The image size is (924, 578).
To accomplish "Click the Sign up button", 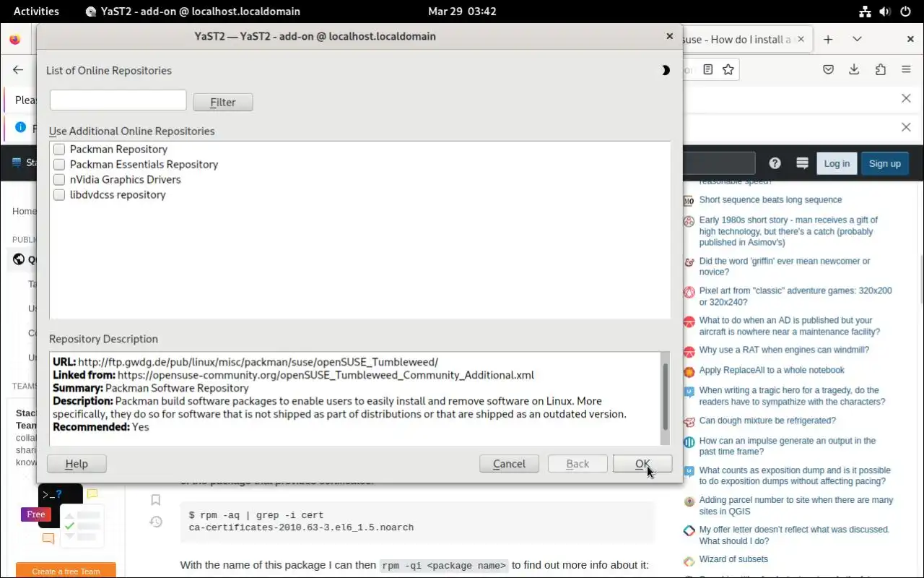I will (x=884, y=163).
